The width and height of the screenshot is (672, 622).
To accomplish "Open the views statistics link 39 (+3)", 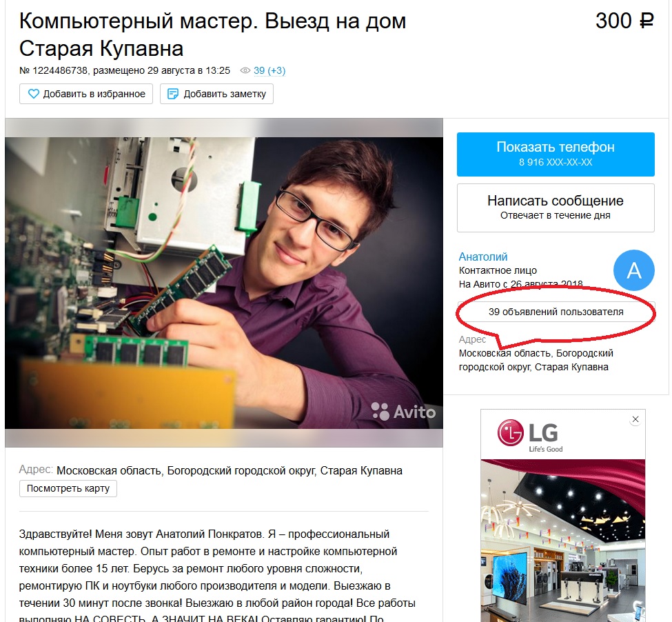I will coord(269,70).
